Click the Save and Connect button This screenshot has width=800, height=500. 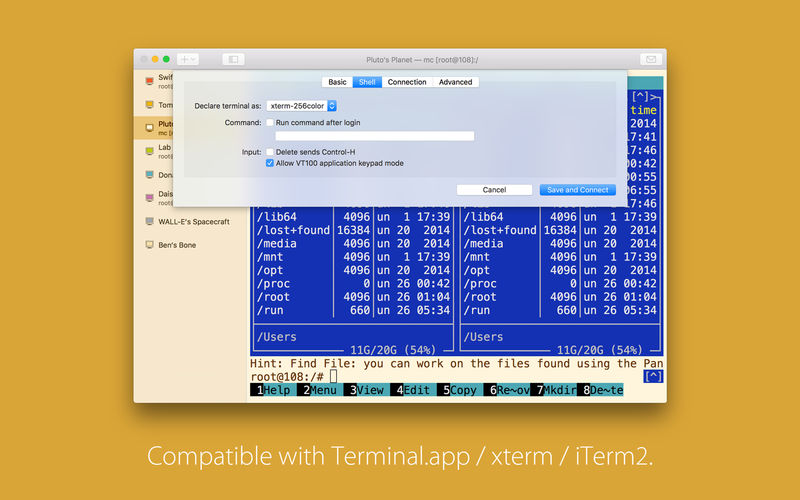578,190
